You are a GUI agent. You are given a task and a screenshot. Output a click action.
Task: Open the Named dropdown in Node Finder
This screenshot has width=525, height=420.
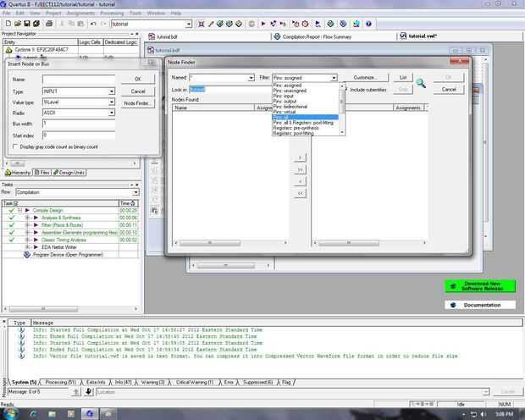click(x=251, y=78)
